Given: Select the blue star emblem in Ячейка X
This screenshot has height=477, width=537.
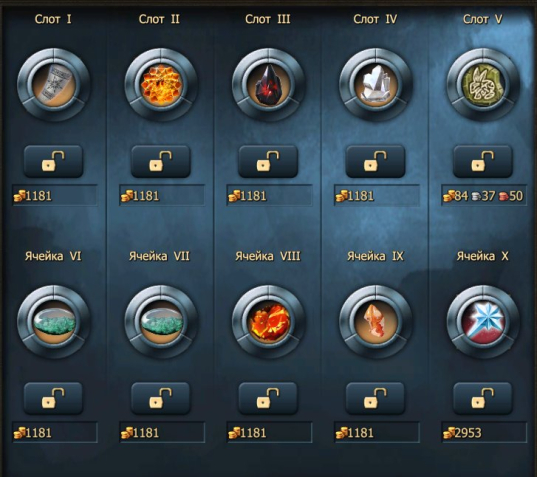Looking at the screenshot, I should (483, 322).
